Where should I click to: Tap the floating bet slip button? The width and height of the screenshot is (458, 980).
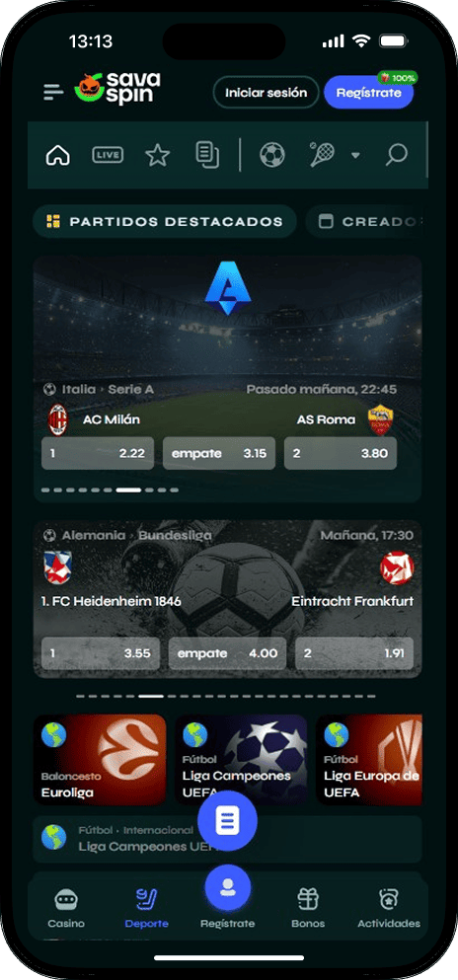(x=227, y=821)
